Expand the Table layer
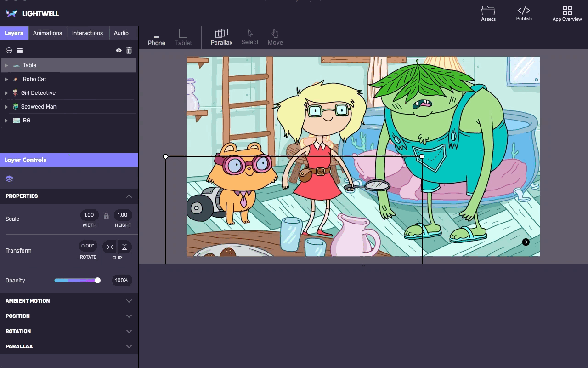 pos(6,65)
